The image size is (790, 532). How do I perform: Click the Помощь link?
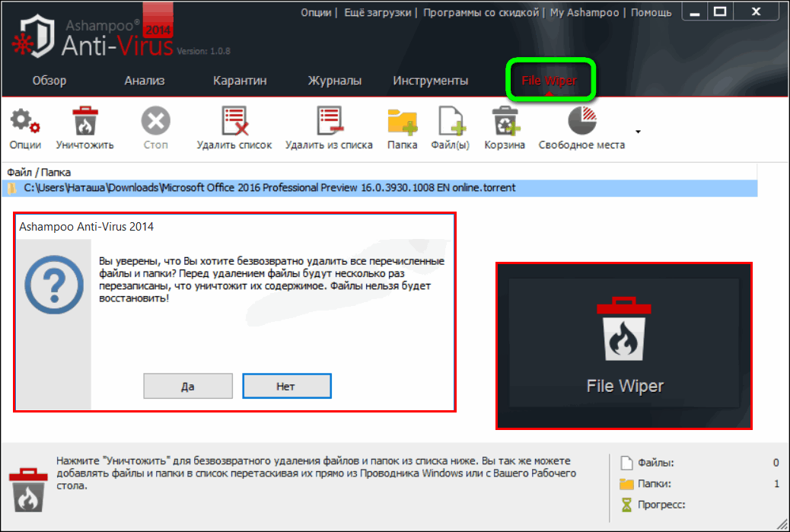tap(651, 13)
